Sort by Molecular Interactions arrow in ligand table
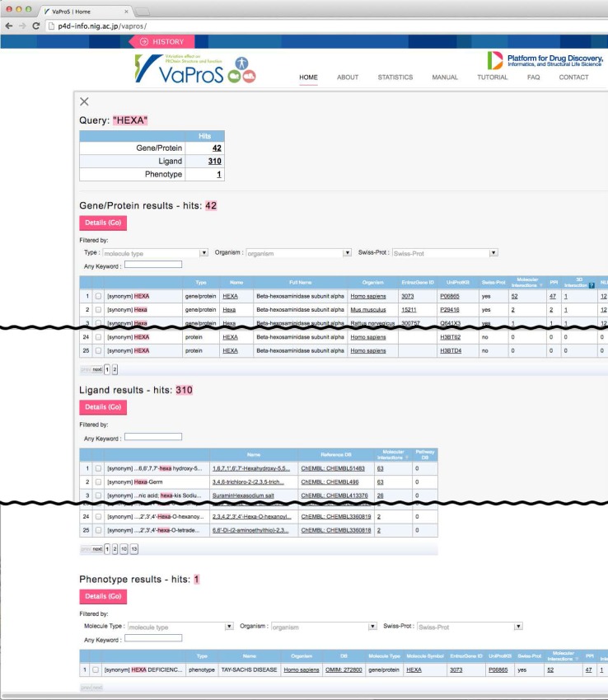 click(x=407, y=457)
